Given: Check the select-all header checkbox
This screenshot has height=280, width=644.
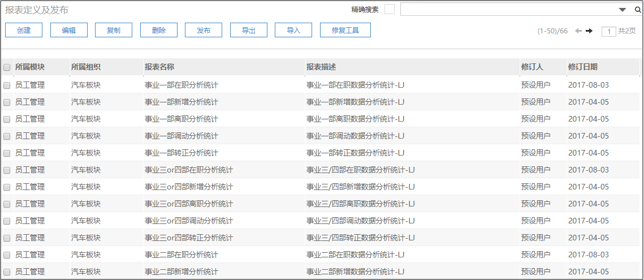Looking at the screenshot, I should pyautogui.click(x=7, y=67).
